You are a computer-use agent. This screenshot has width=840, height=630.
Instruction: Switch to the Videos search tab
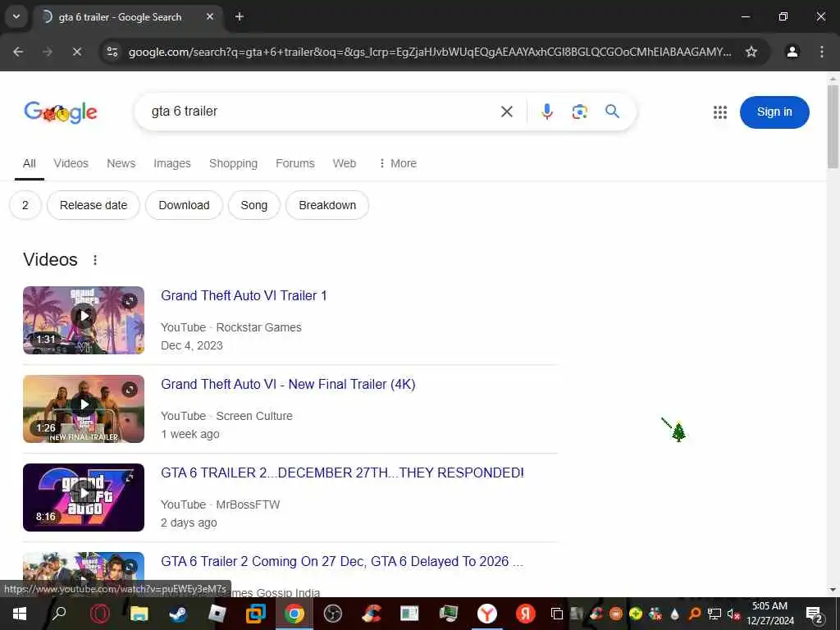[71, 163]
